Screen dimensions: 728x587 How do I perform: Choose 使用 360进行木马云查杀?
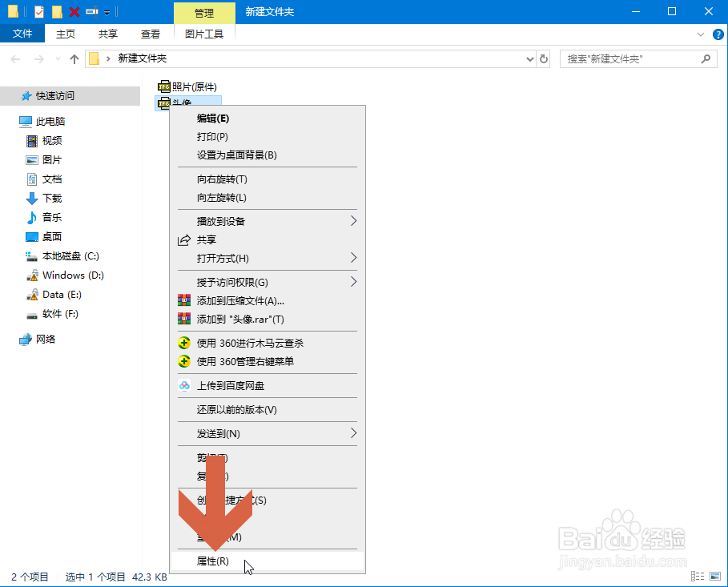point(267,344)
